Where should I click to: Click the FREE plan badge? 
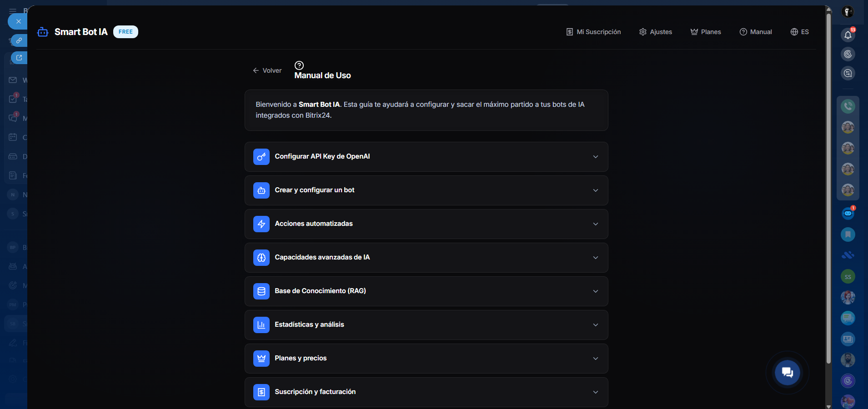click(x=125, y=32)
